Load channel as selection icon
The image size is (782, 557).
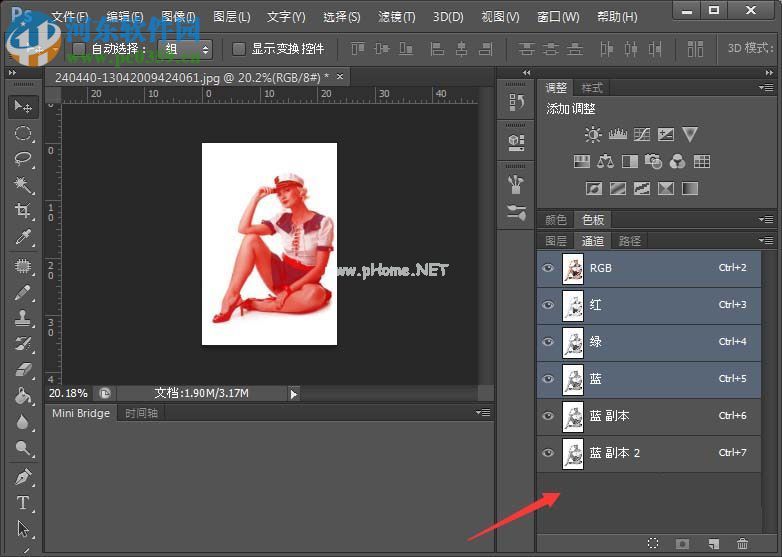tap(652, 544)
